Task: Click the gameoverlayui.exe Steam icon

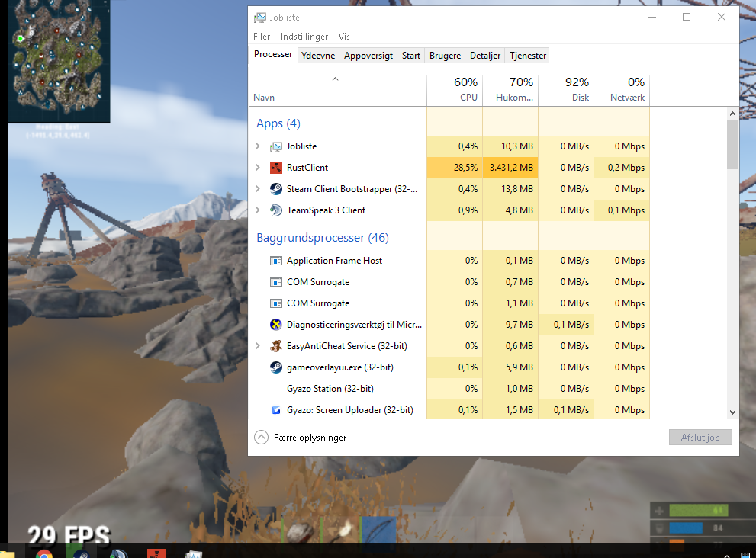Action: (276, 367)
